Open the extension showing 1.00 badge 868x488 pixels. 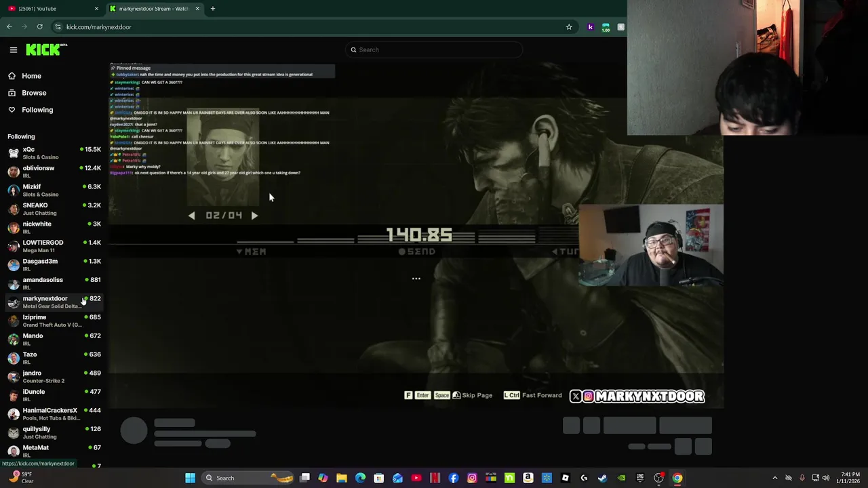tap(606, 26)
